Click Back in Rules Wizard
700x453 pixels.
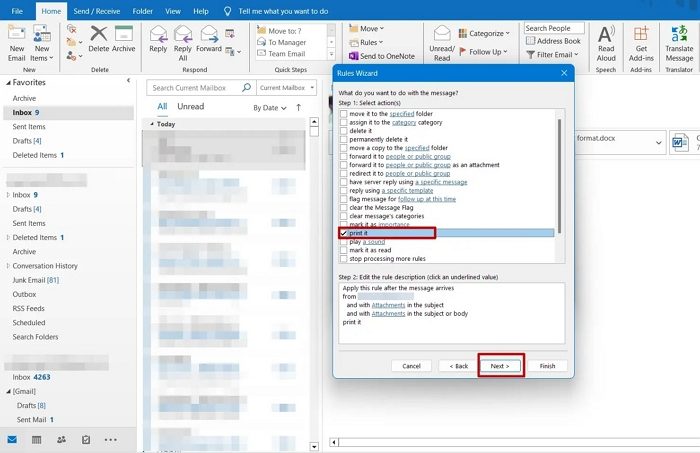(x=458, y=366)
